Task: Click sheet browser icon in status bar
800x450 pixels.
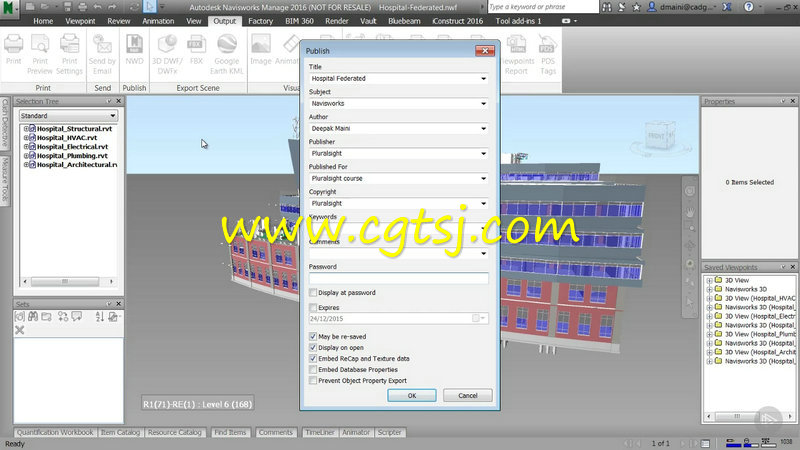Action: [x=706, y=443]
